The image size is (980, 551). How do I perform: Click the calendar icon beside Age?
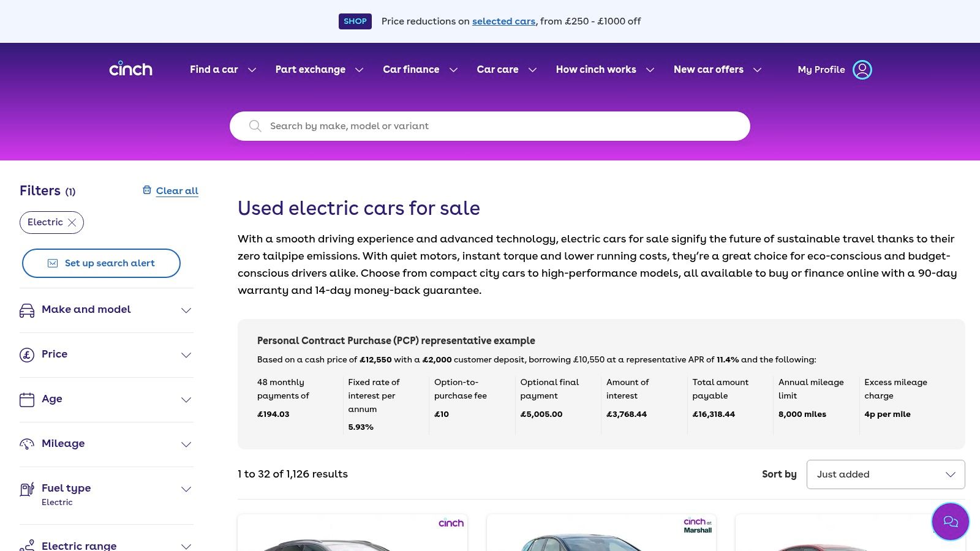[27, 400]
